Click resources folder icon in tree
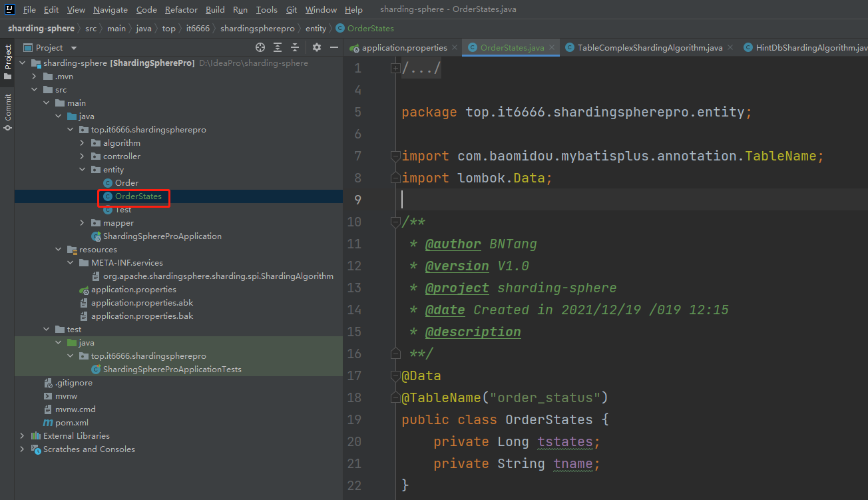The height and width of the screenshot is (500, 868). [x=72, y=250]
